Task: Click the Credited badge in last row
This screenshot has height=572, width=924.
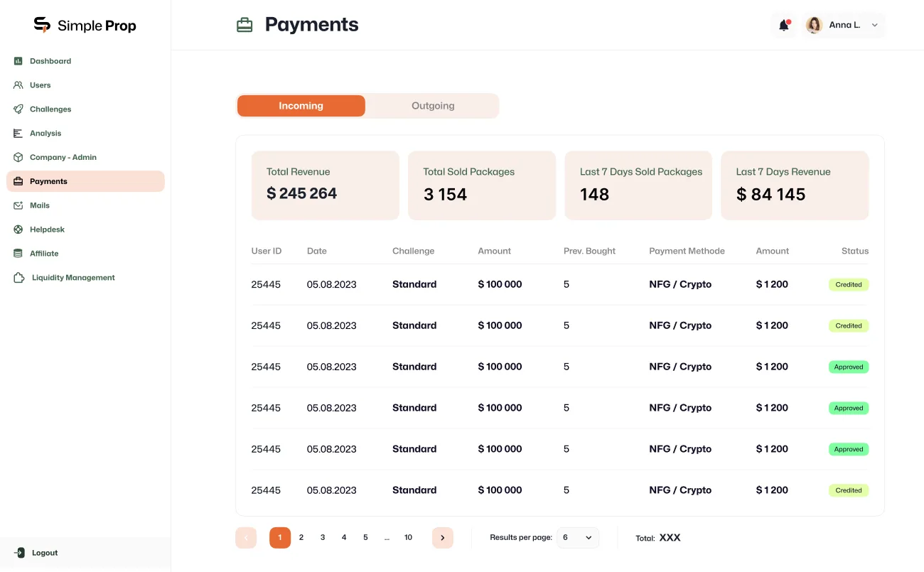Action: point(849,490)
